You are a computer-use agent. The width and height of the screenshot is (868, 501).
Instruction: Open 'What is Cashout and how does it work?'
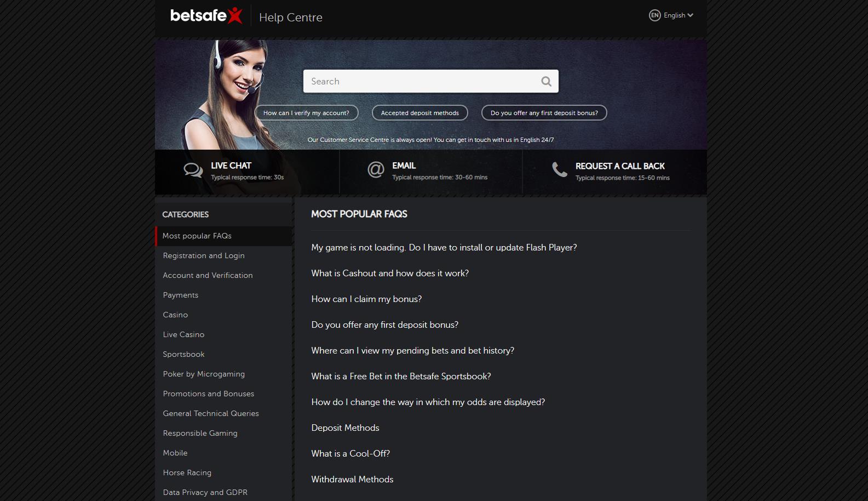tap(390, 273)
